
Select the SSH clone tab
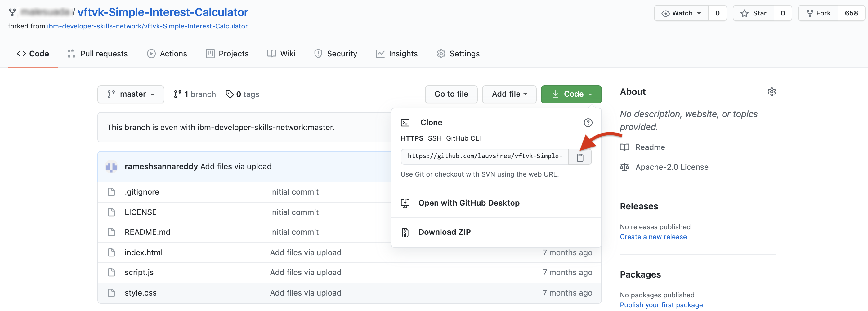[x=434, y=138]
